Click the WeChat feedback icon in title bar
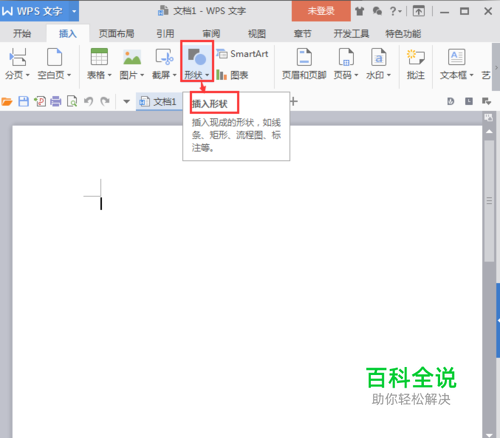This screenshot has width=500, height=438. click(x=377, y=12)
